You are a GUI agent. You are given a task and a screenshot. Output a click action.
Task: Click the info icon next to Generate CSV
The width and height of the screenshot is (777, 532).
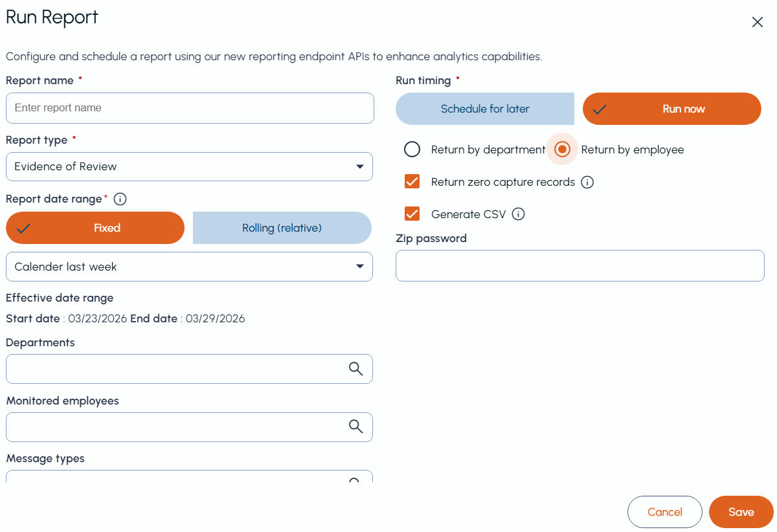point(518,214)
